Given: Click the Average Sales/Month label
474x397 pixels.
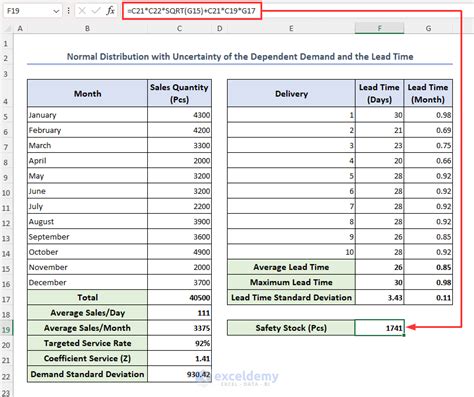Looking at the screenshot, I should (x=87, y=328).
